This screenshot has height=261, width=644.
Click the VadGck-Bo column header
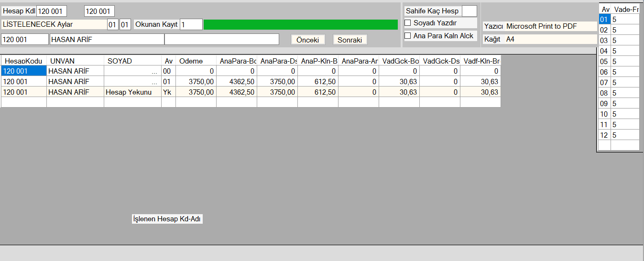click(399, 61)
